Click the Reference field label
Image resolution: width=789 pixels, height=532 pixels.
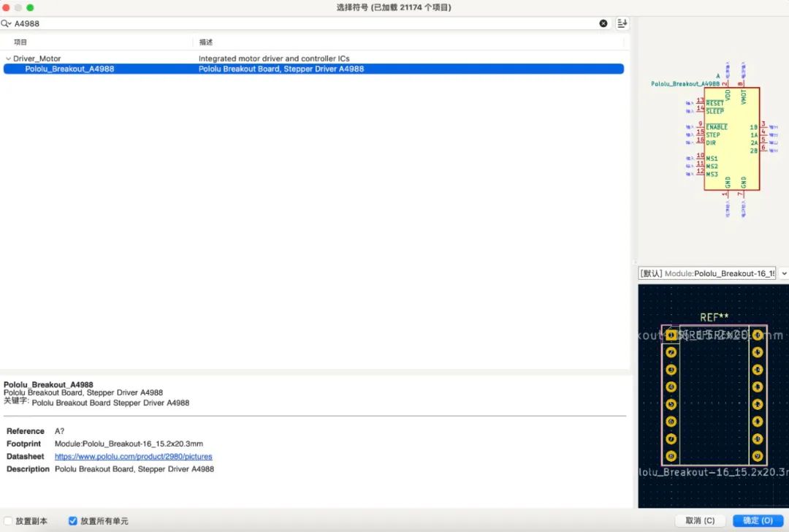pos(25,431)
